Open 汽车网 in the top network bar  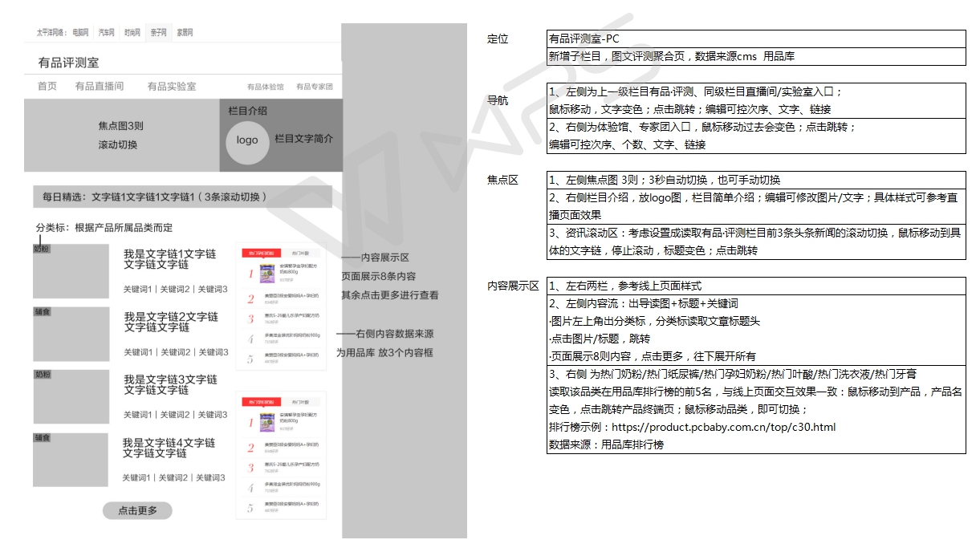pos(107,33)
